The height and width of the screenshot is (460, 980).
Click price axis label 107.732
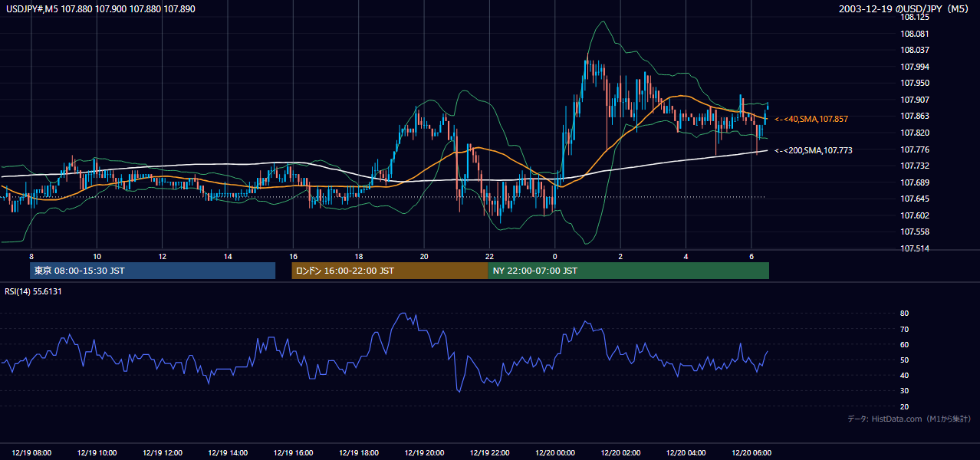(x=915, y=166)
